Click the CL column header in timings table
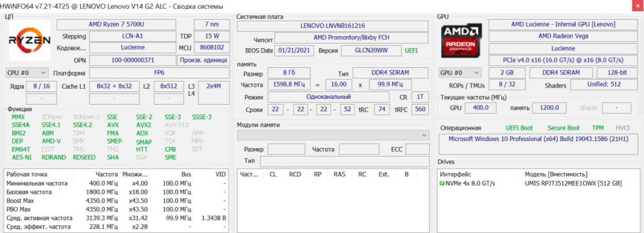Viewport: 644px width, 233px height. point(273,174)
